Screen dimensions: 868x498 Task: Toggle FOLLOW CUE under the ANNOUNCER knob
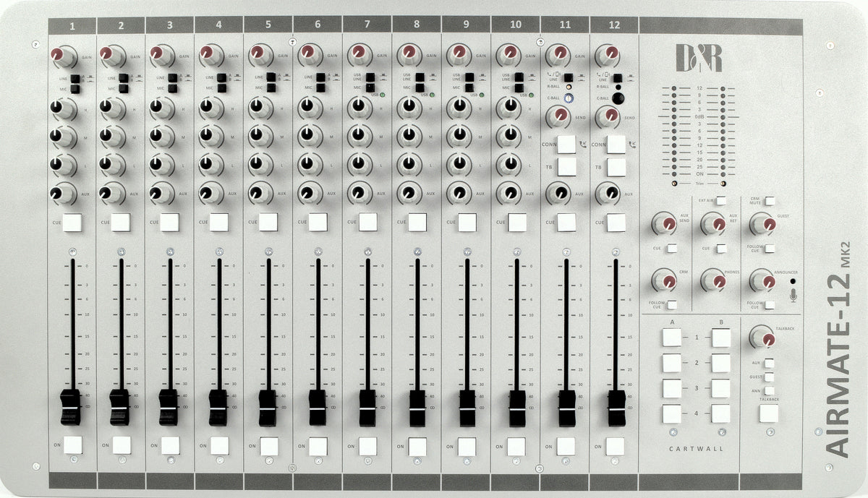[770, 305]
